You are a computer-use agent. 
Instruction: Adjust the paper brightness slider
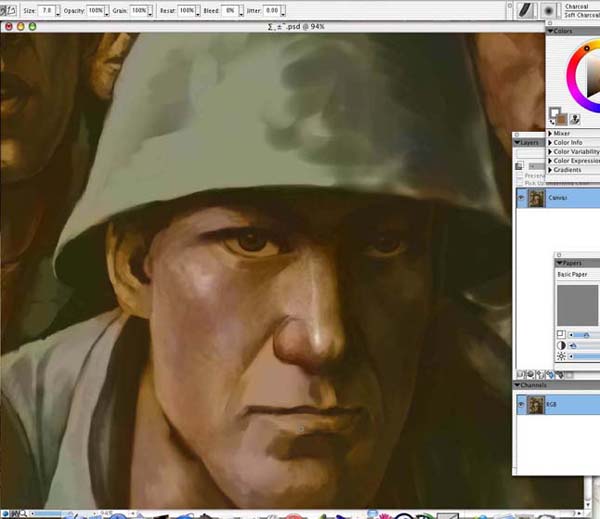point(584,357)
